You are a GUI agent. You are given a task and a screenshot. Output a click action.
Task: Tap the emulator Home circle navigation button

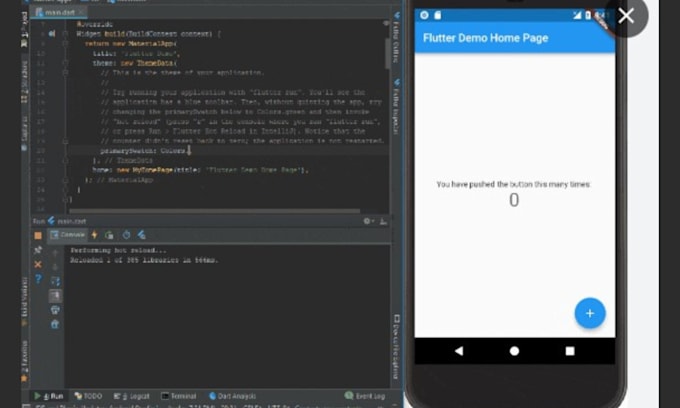pos(514,351)
